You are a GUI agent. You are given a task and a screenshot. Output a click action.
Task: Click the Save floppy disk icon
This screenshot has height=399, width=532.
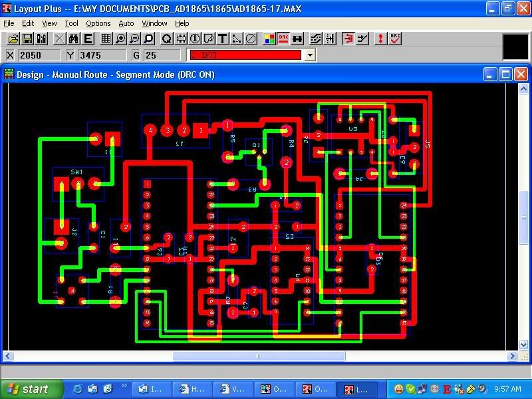27,39
